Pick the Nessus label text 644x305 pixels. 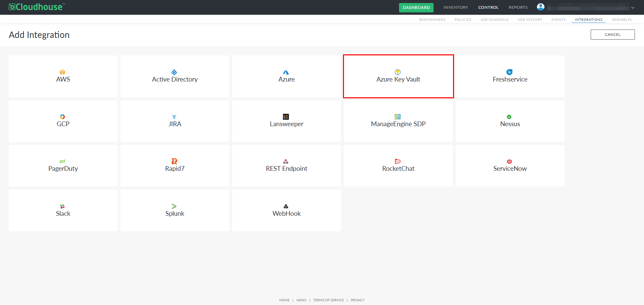[x=510, y=124]
